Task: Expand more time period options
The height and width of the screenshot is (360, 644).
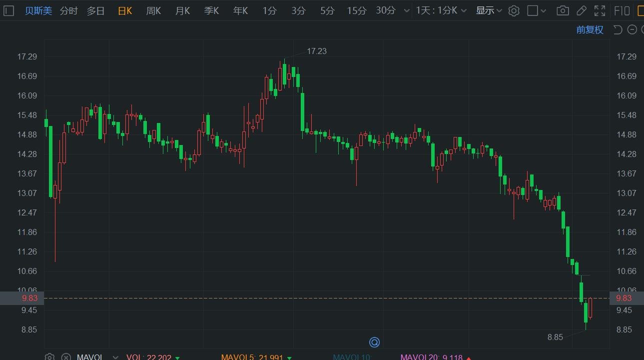Action: click(x=406, y=10)
